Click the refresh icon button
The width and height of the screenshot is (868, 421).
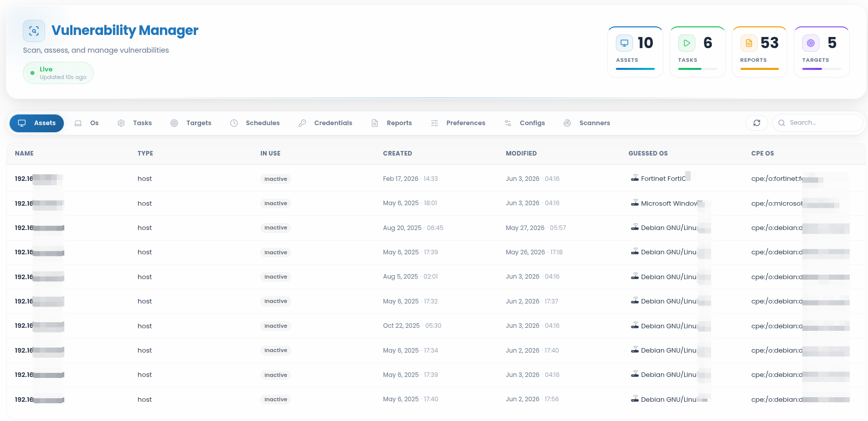(757, 123)
